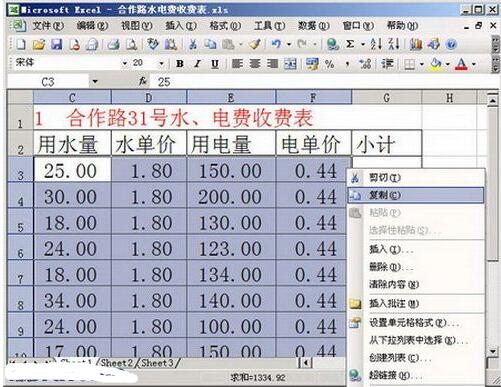Choose 插入批注 in the context menu
The height and width of the screenshot is (387, 501).
click(416, 303)
